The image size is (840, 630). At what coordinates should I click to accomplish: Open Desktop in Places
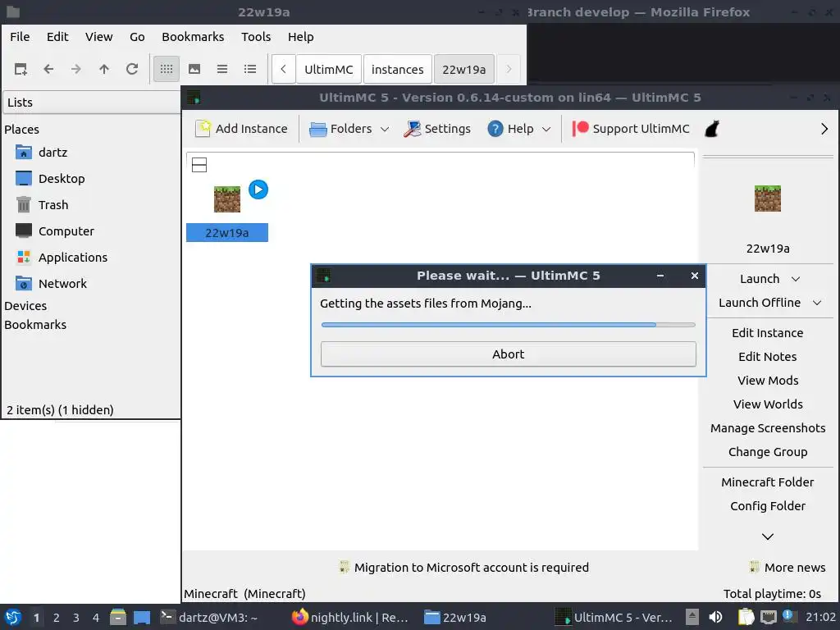(x=50, y=178)
